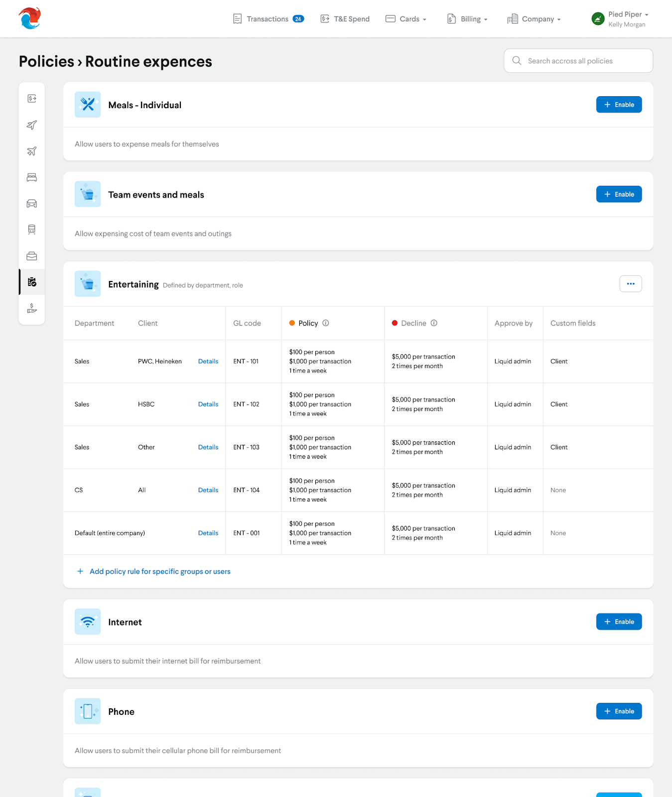Select the clipboard checklist sidebar icon

pyautogui.click(x=32, y=282)
